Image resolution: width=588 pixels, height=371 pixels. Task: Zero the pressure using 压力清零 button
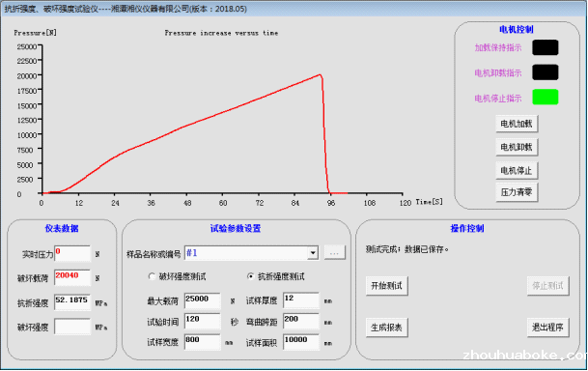(517, 192)
